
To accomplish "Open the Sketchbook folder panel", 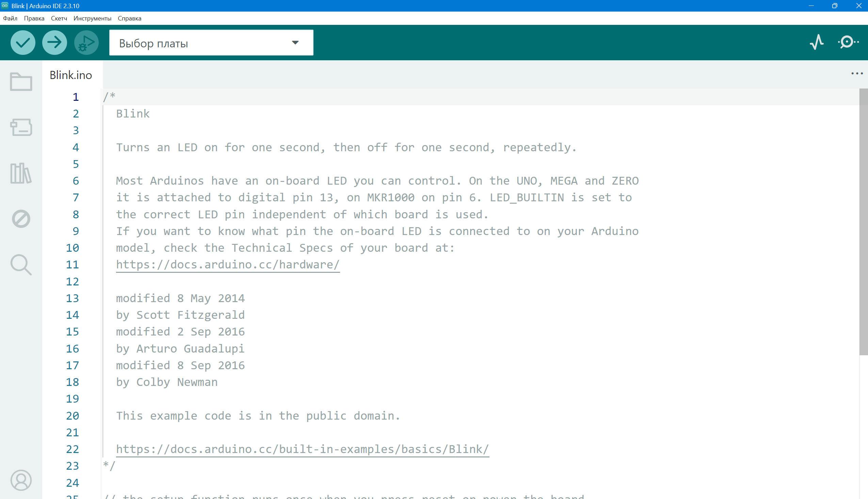I will point(21,81).
